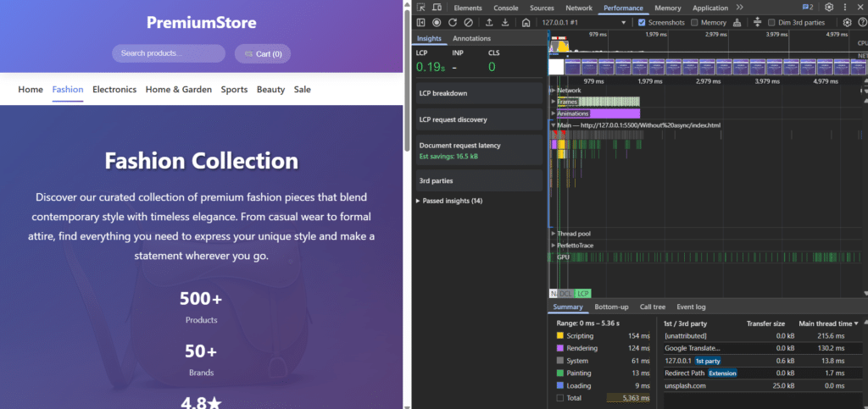The image size is (868, 409).
Task: Uncheck the Screenshots checkbox
Action: [x=642, y=23]
